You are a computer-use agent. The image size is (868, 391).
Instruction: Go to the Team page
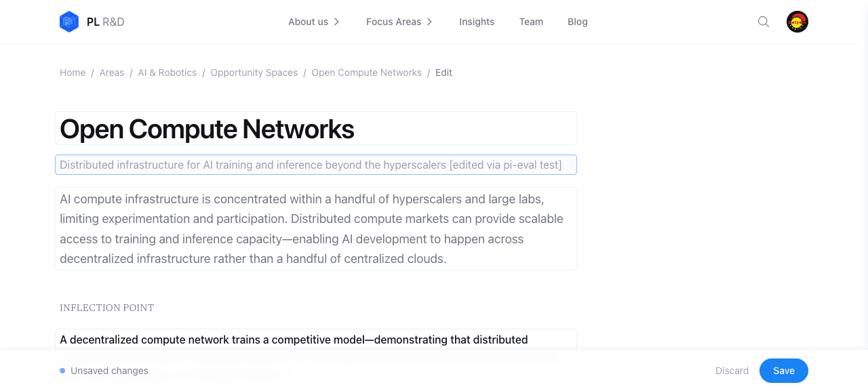531,22
